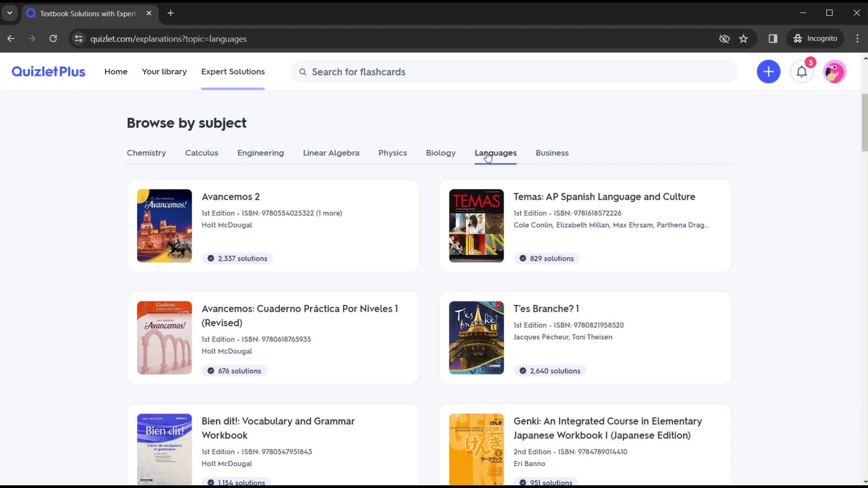Open the notifications bell

coord(802,71)
